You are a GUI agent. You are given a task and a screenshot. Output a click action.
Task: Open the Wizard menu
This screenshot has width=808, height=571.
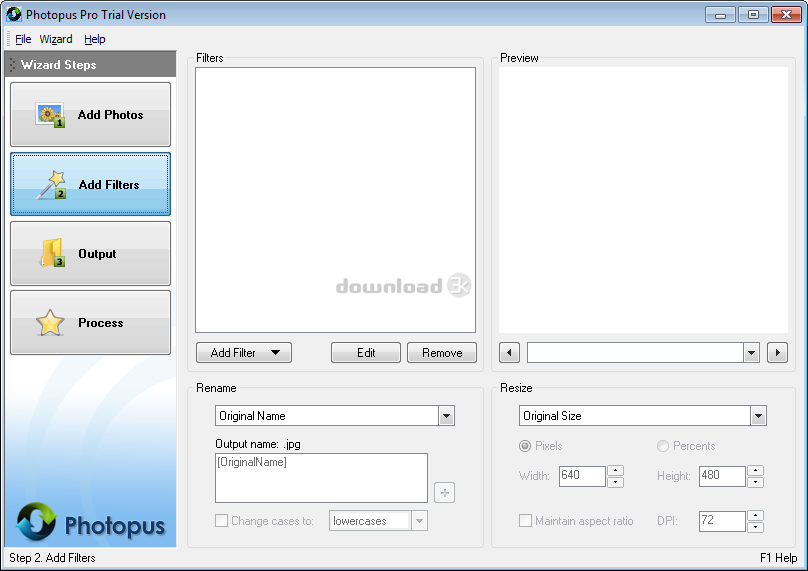(56, 39)
